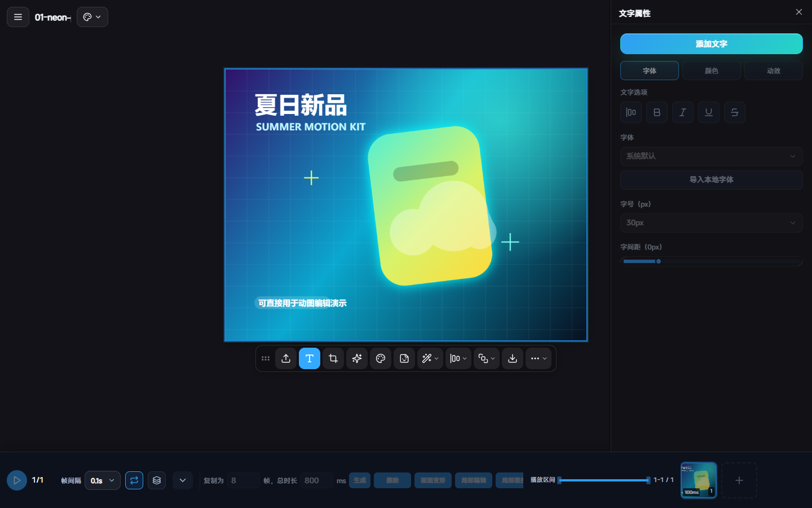Image resolution: width=812 pixels, height=508 pixels.
Task: Grab the toolbar drag handle dots
Action: tap(266, 358)
